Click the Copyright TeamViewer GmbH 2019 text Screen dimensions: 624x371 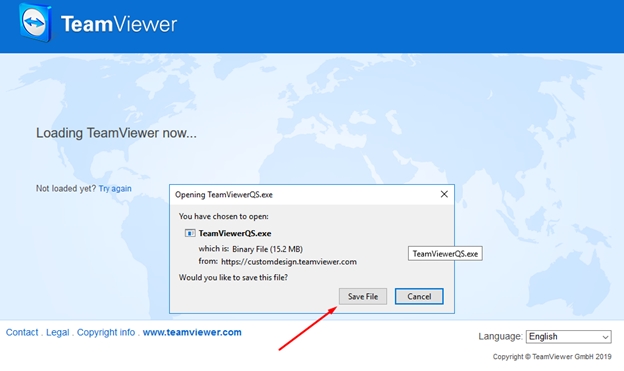tap(552, 357)
